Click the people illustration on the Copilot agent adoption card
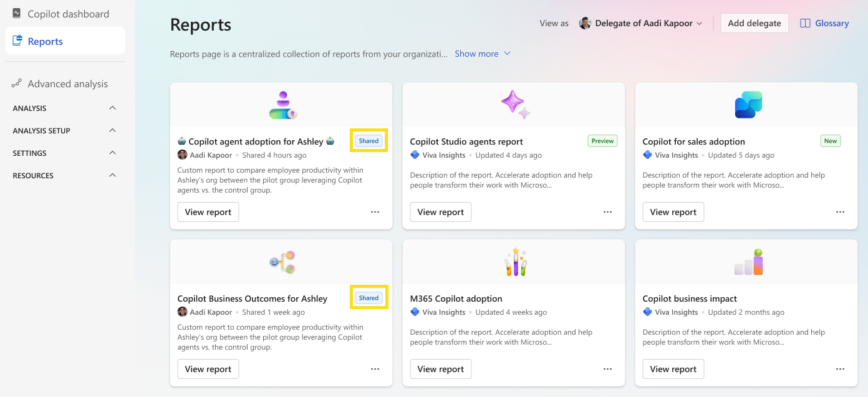Screen dimensions: 868x397 pyautogui.click(x=282, y=103)
